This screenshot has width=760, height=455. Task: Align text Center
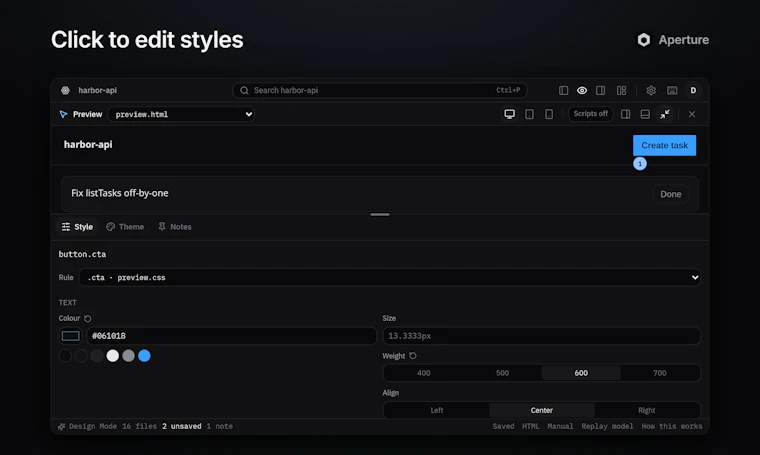pos(541,410)
